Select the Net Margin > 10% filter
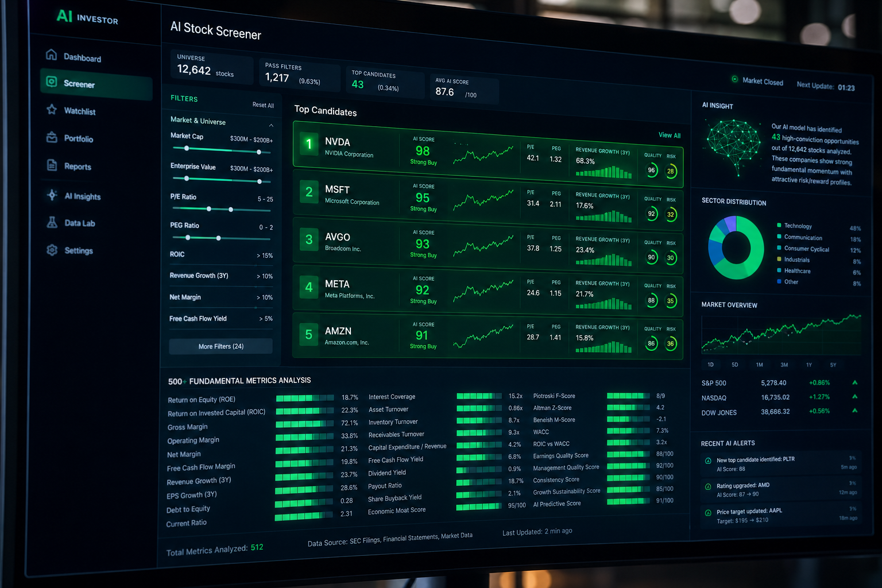882x588 pixels. (x=221, y=297)
